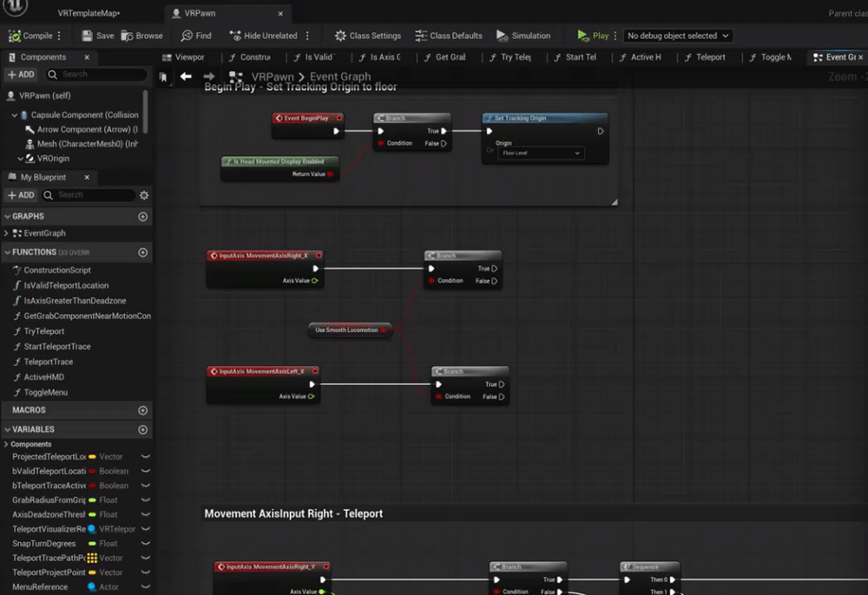868x595 pixels.
Task: Close the Components panel
Action: click(86, 57)
